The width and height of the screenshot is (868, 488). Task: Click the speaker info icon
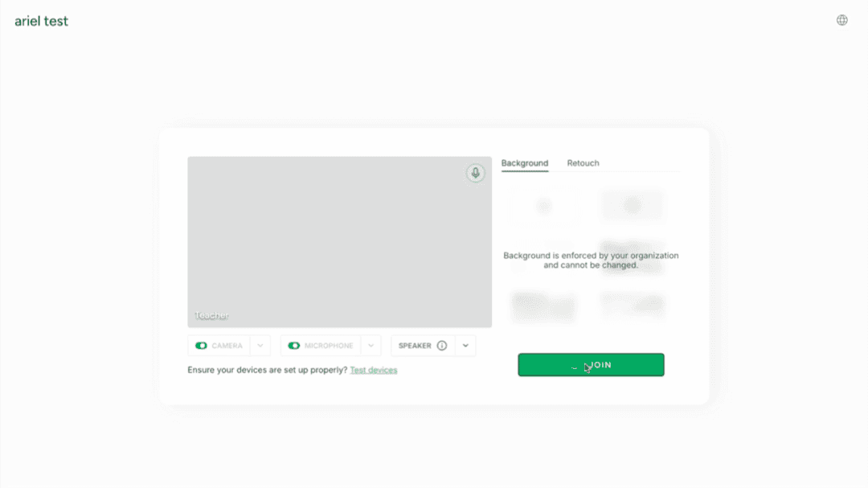click(442, 346)
